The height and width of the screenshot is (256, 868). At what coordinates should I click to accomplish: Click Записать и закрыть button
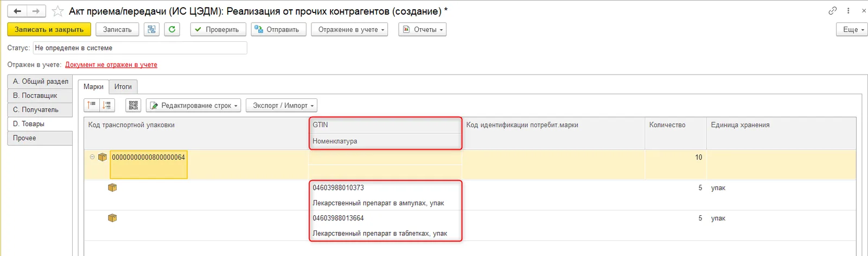pos(49,29)
